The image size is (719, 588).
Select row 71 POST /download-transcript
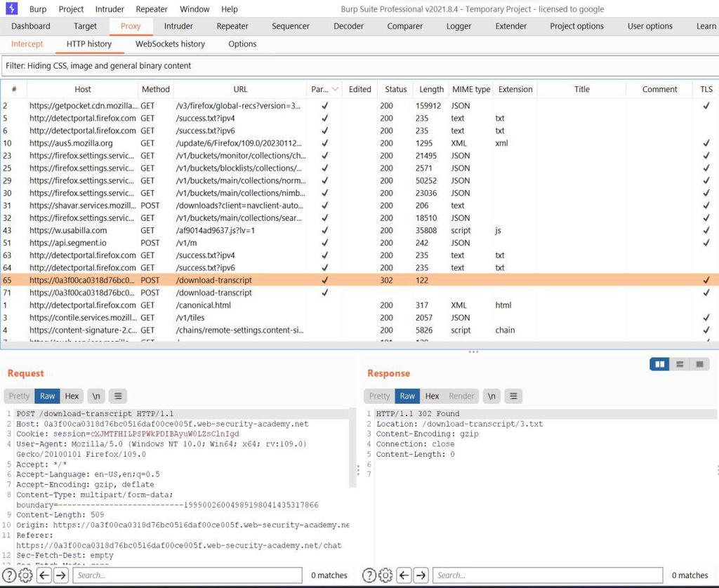point(359,293)
